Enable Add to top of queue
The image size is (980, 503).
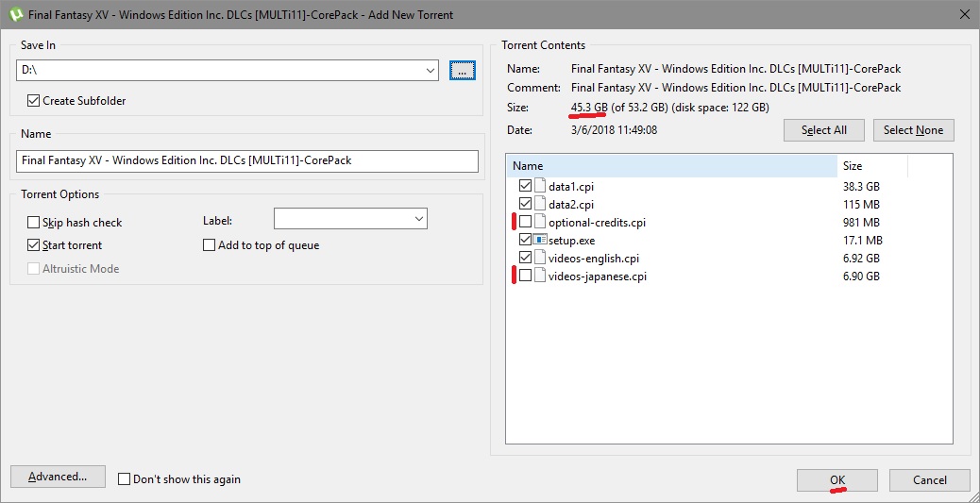click(x=210, y=245)
